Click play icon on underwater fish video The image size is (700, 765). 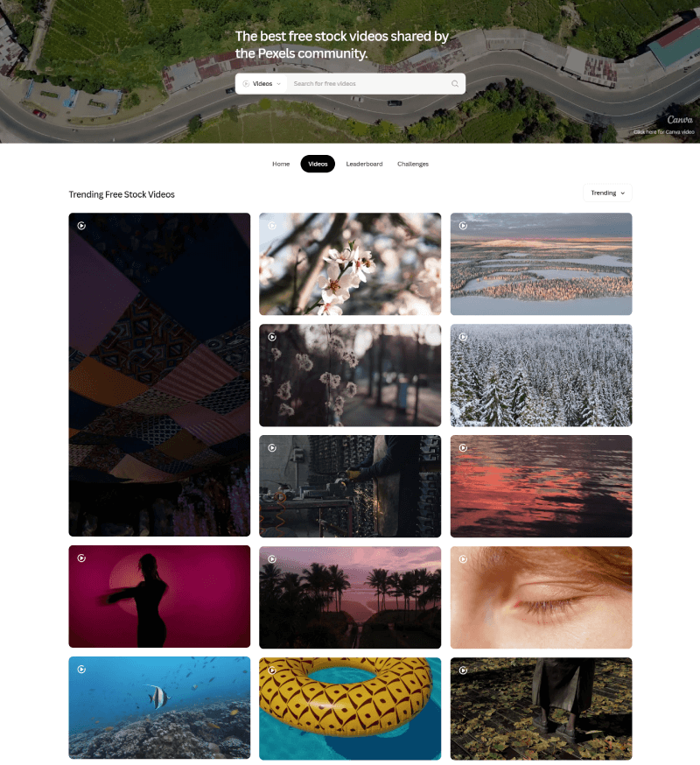(x=81, y=670)
